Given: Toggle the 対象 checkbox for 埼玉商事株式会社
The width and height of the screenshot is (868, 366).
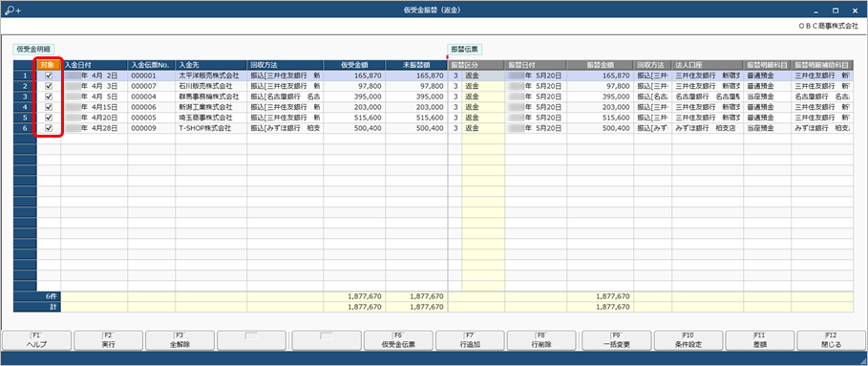Looking at the screenshot, I should click(x=49, y=118).
